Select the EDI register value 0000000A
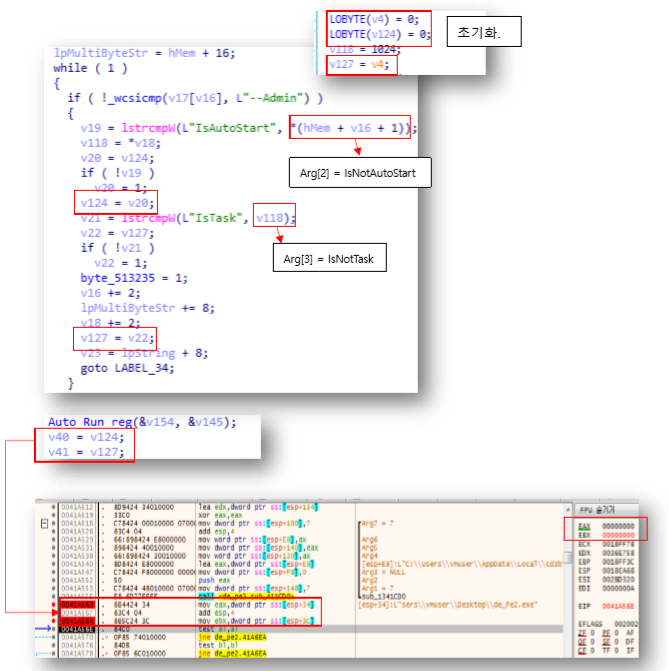The image size is (669, 671). 618,588
